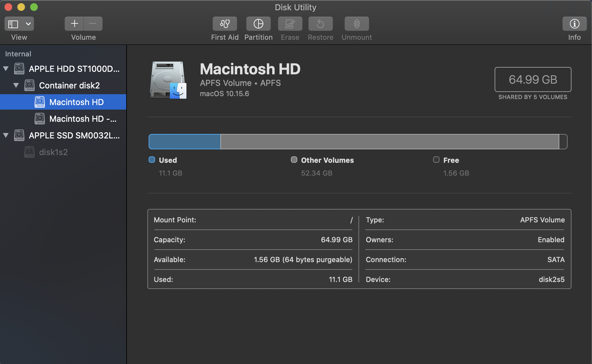592x364 pixels.
Task: Click the Unmount toolbar icon
Action: [x=357, y=24]
